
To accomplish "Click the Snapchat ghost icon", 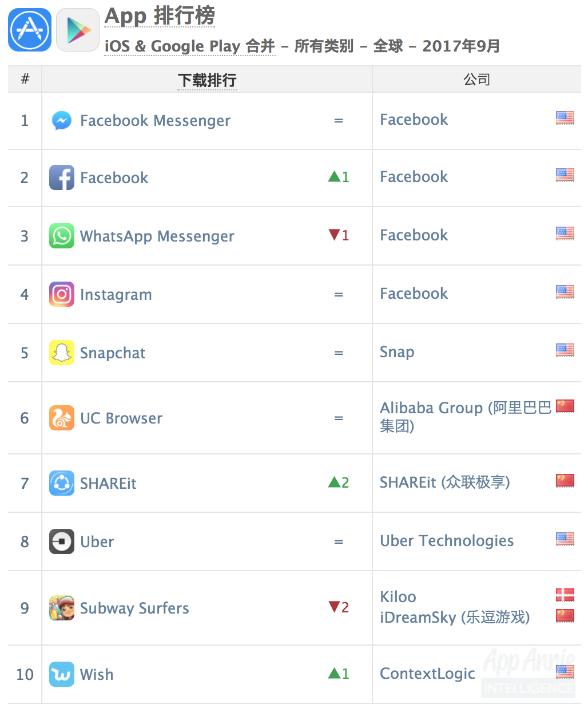I will pyautogui.click(x=62, y=353).
